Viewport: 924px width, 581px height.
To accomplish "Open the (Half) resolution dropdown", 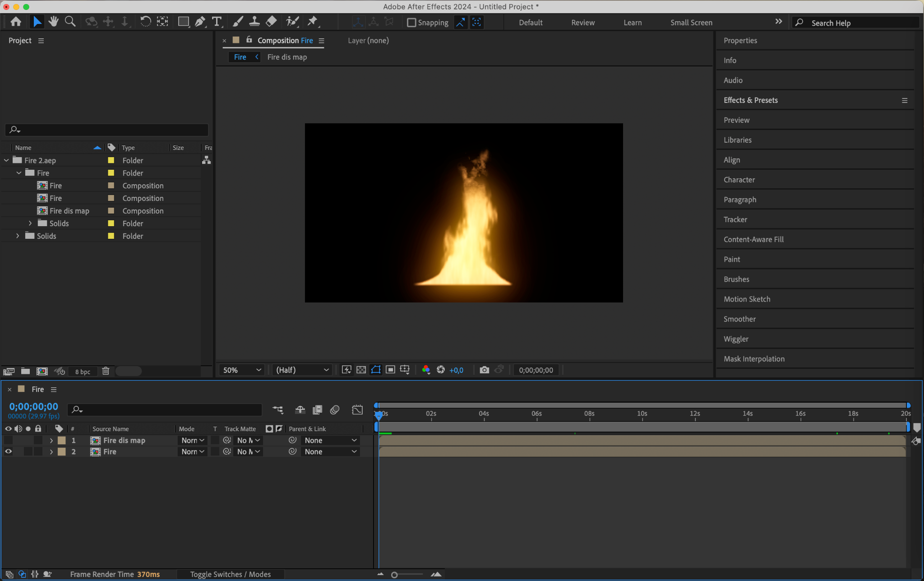I will 302,370.
